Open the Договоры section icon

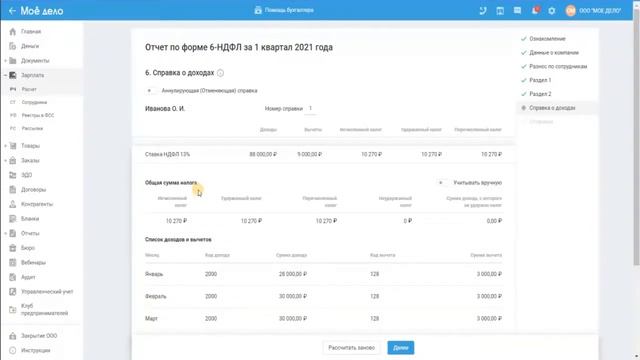point(13,189)
